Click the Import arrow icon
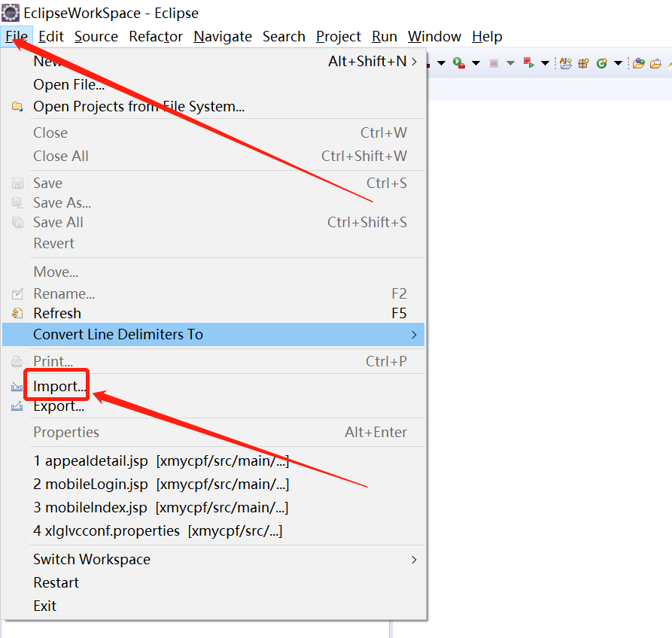The image size is (672, 638). 17,387
